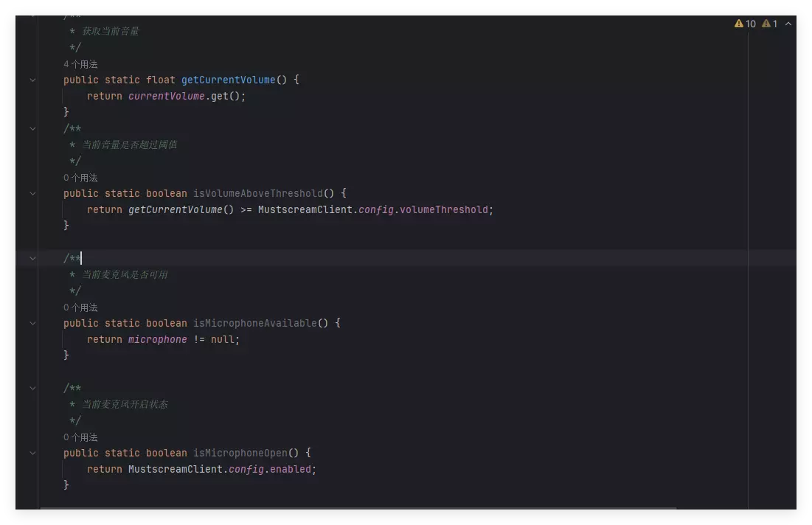The width and height of the screenshot is (812, 525).
Task: Click the getCurrentVolume method name in its declaration
Action: (229, 80)
